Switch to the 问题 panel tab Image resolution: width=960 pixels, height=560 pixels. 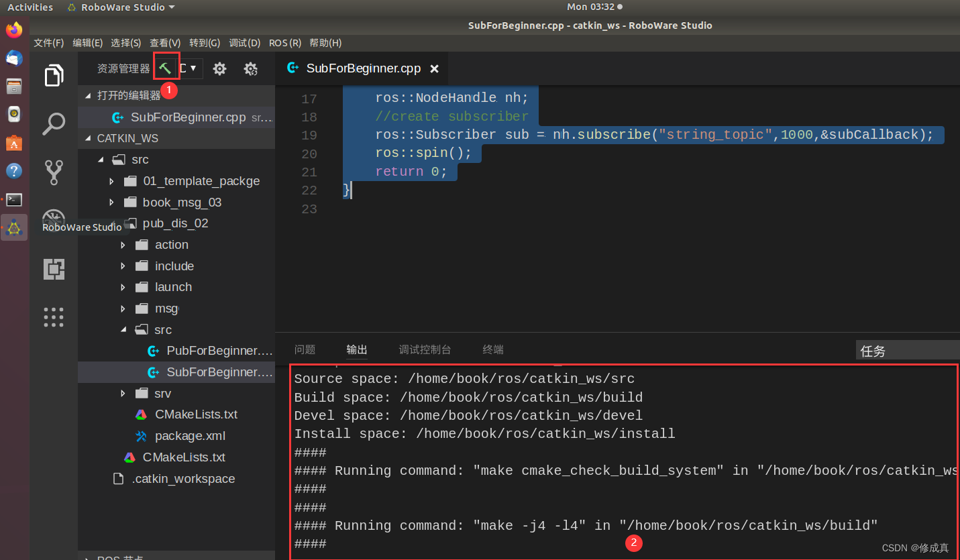(x=305, y=349)
